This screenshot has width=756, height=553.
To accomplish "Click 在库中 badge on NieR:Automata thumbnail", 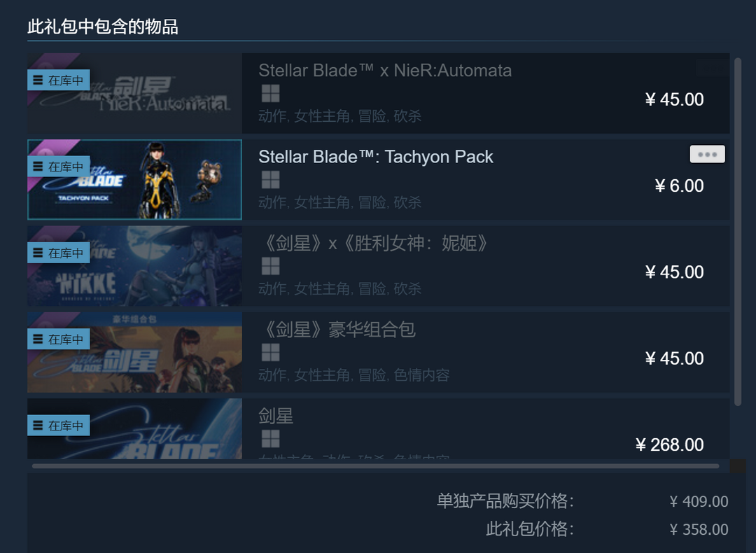I will coord(58,80).
